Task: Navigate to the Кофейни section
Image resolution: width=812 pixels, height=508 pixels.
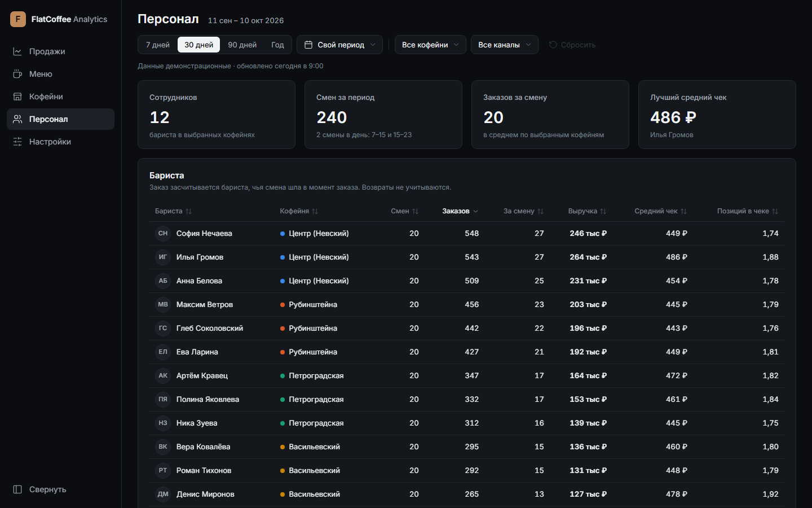Action: [x=60, y=97]
